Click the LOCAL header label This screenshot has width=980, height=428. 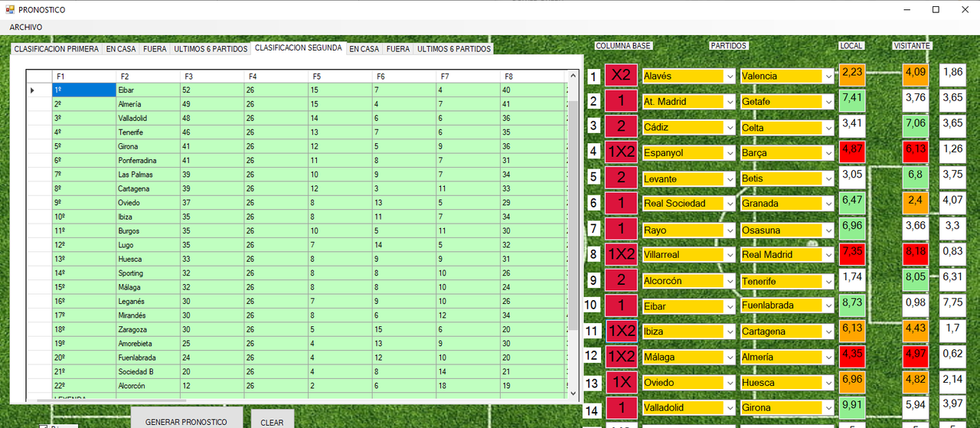click(851, 46)
